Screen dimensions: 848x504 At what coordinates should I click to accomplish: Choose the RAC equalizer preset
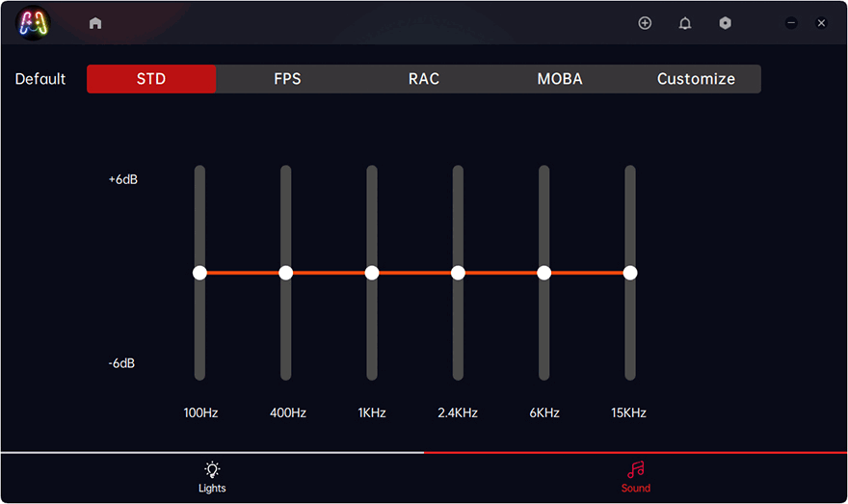coord(423,79)
